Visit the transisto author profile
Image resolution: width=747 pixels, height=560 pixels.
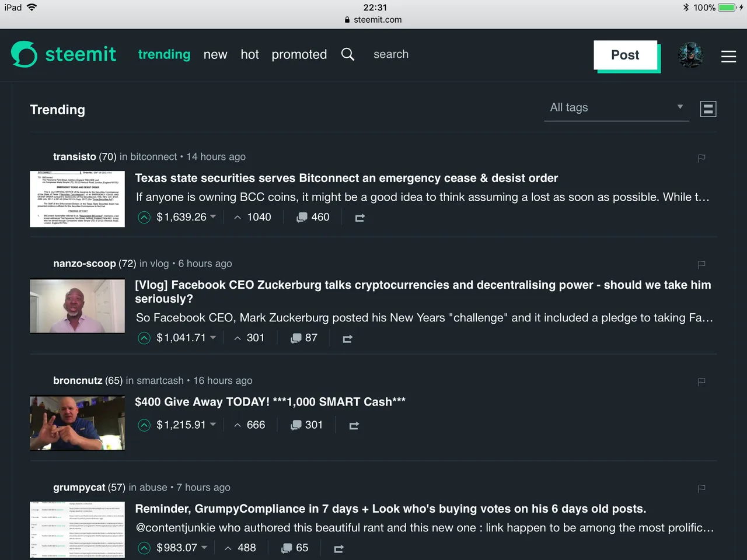coord(75,156)
